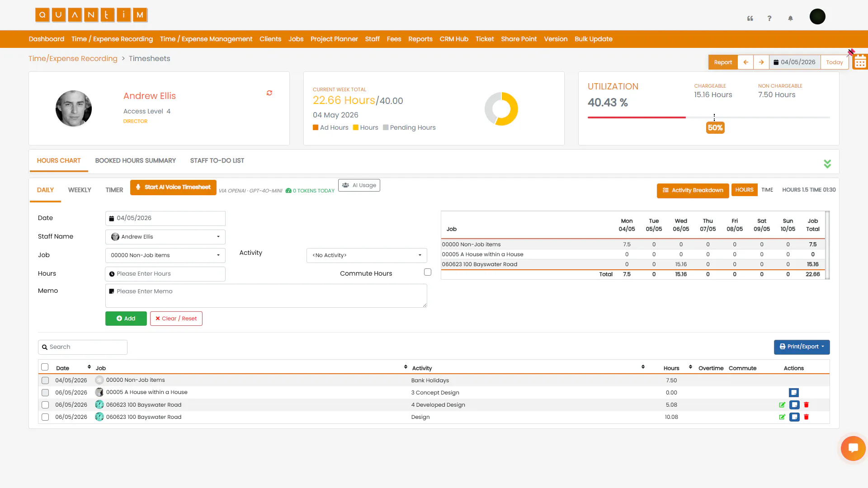Click the utilization progress bar

708,117
